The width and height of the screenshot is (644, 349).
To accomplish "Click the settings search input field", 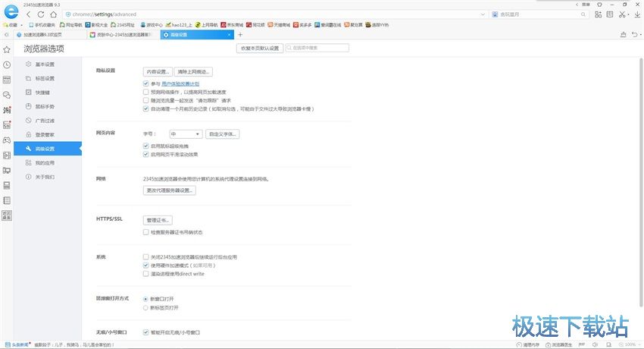I will (317, 48).
